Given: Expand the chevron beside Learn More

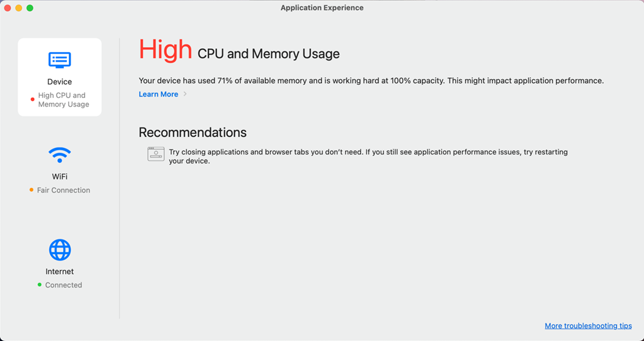Looking at the screenshot, I should point(185,95).
